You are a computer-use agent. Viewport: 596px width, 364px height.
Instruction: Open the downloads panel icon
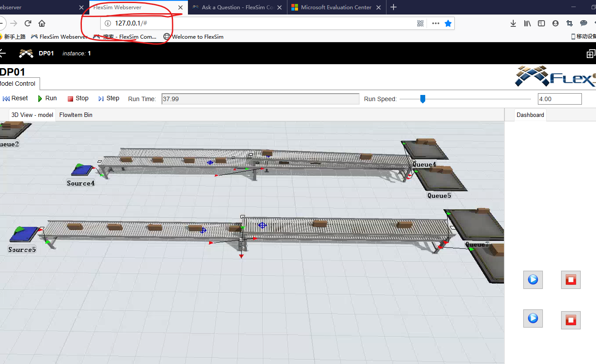coord(513,23)
